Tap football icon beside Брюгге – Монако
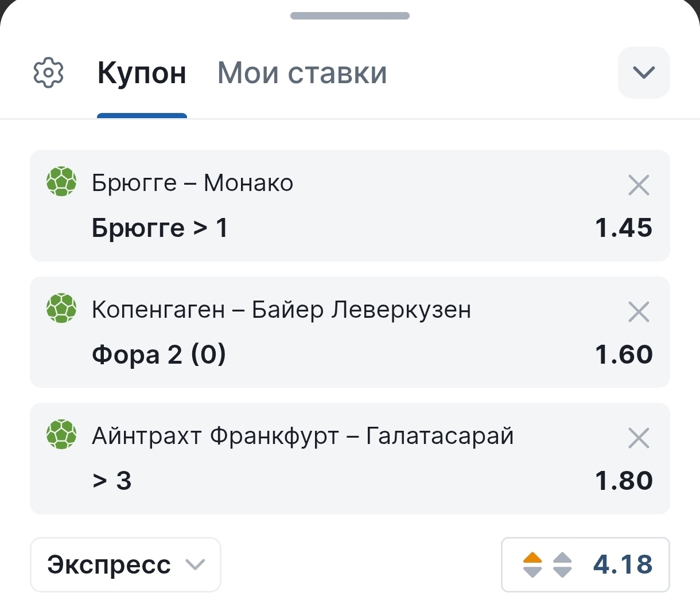Screen dimensions: 700x600 click(x=61, y=181)
